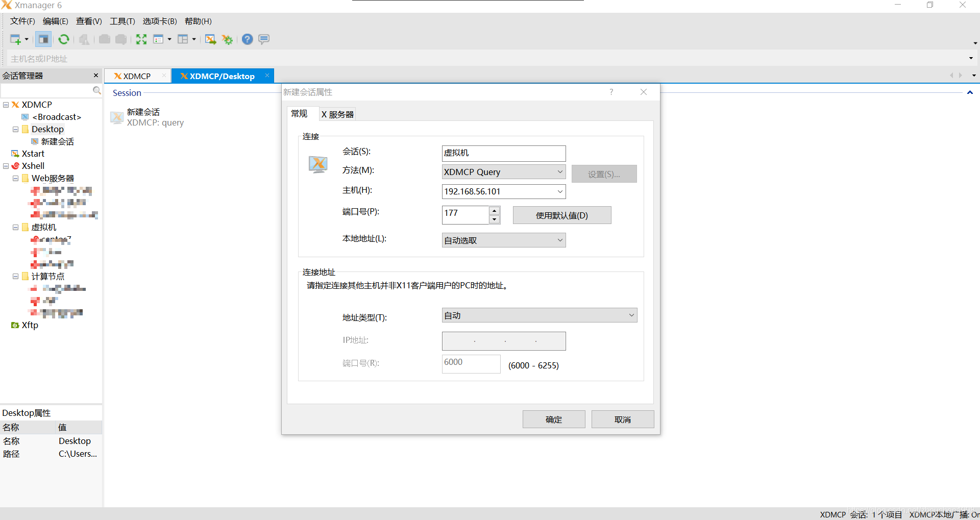980x520 pixels.
Task: Click the 端口号 177 input field
Action: 465,215
